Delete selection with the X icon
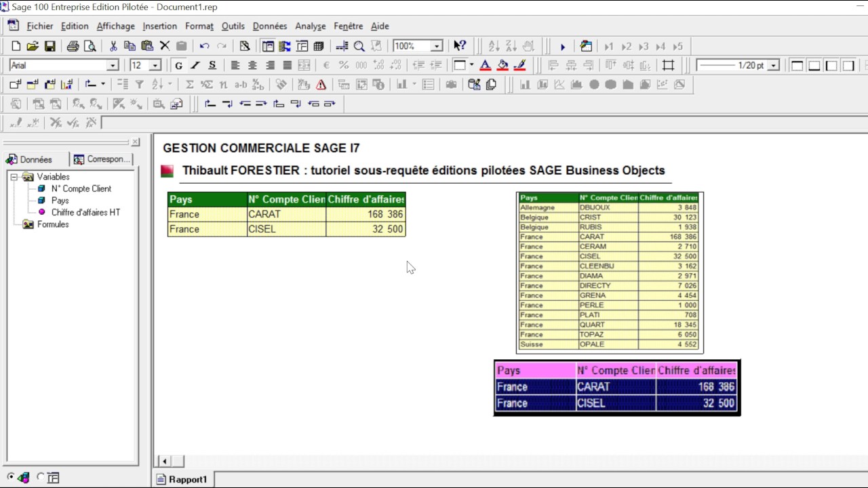This screenshot has height=488, width=868. 165,46
